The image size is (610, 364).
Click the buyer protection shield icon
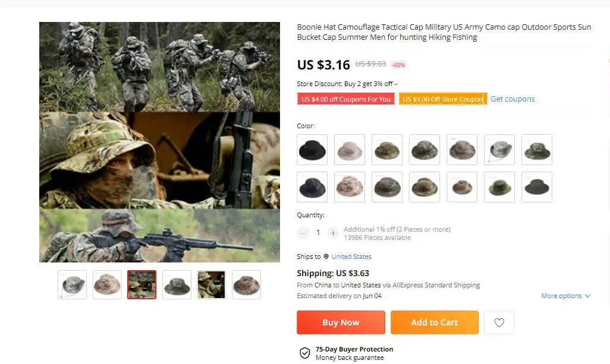pos(304,353)
